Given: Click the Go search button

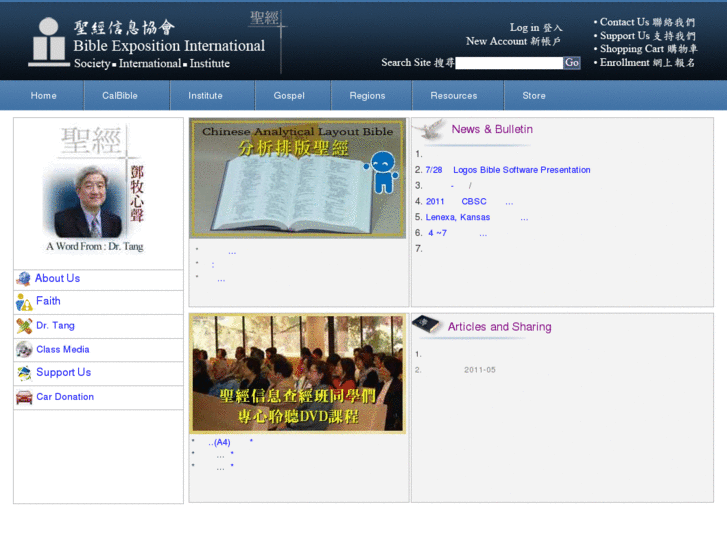Looking at the screenshot, I should pyautogui.click(x=572, y=63).
